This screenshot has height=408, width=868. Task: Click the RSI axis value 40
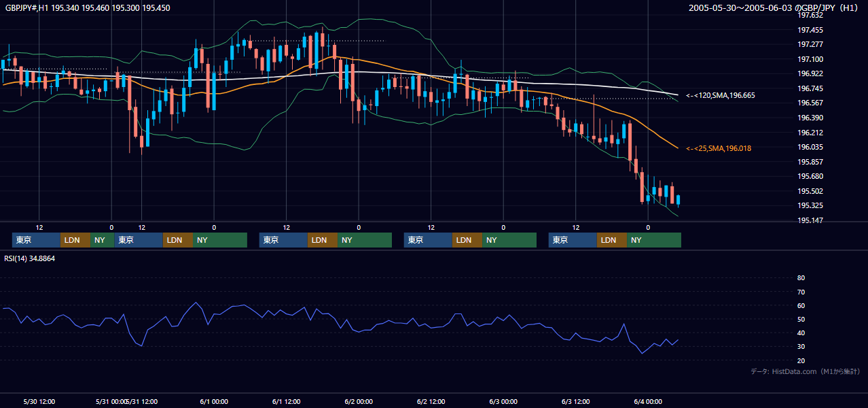click(801, 333)
